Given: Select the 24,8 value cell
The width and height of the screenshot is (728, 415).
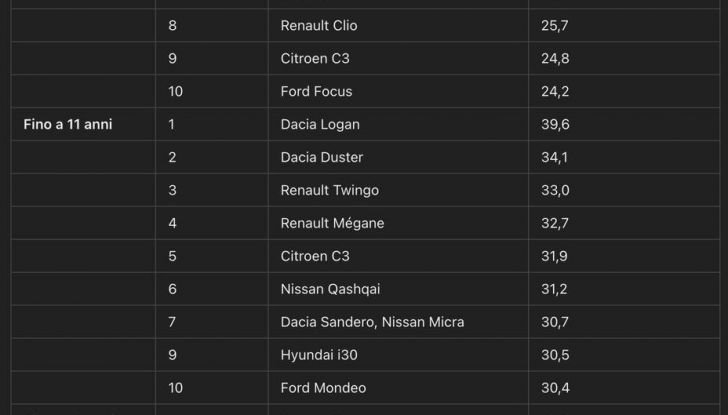Looking at the screenshot, I should tap(553, 58).
